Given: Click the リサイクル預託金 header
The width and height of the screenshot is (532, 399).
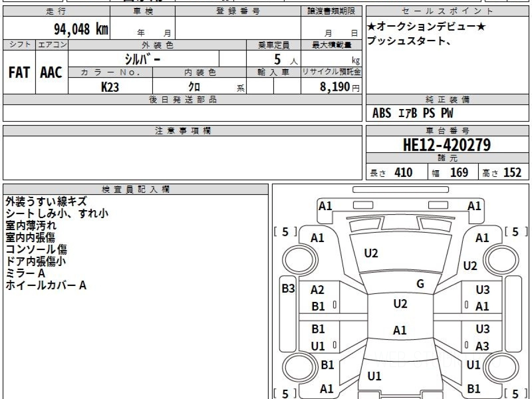Looking at the screenshot, I should pyautogui.click(x=332, y=72).
